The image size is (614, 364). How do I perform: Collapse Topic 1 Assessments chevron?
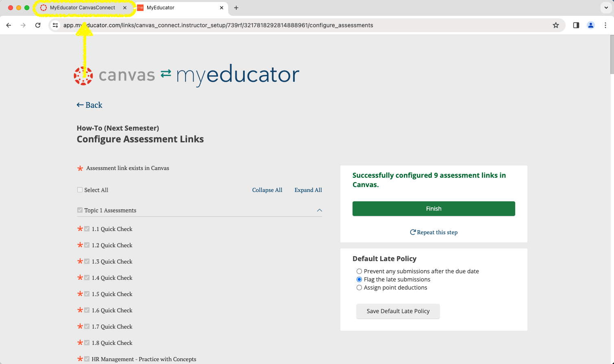click(319, 210)
